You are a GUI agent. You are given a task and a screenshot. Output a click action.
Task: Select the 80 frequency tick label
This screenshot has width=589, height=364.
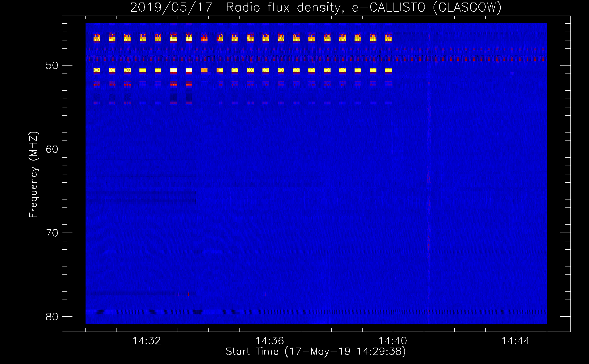click(52, 317)
